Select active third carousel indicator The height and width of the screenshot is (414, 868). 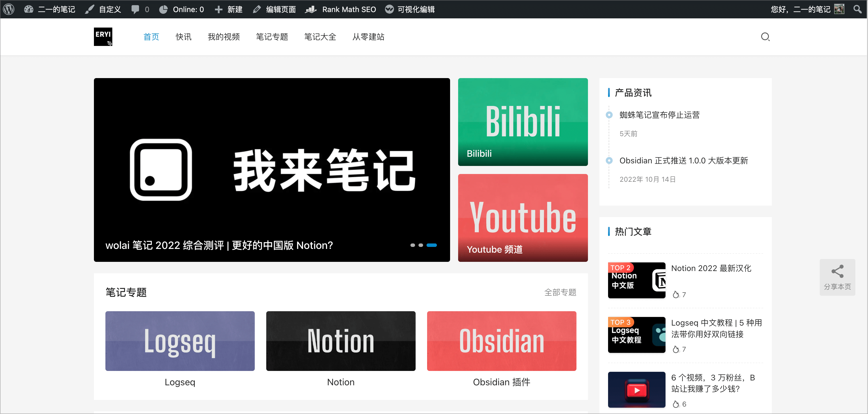432,245
